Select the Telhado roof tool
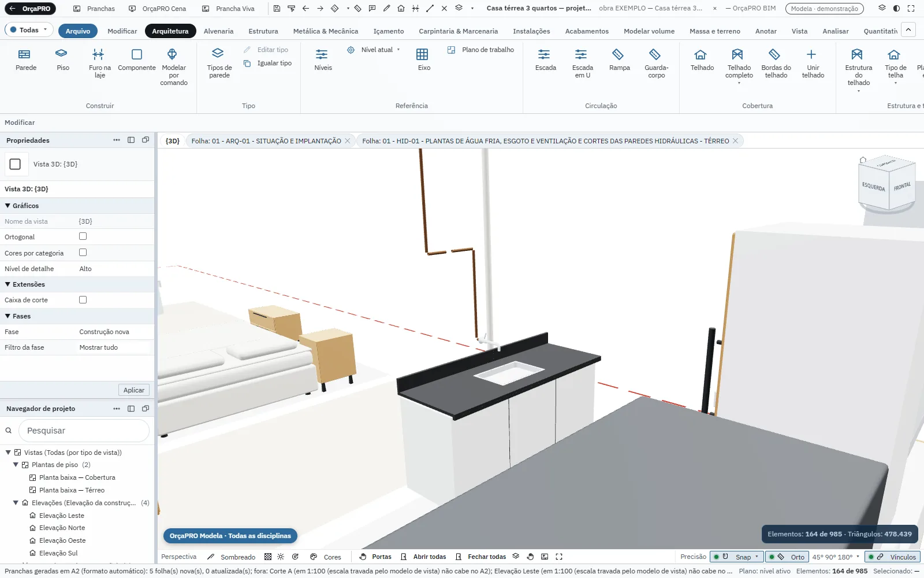Image resolution: width=924 pixels, height=578 pixels. [702, 60]
